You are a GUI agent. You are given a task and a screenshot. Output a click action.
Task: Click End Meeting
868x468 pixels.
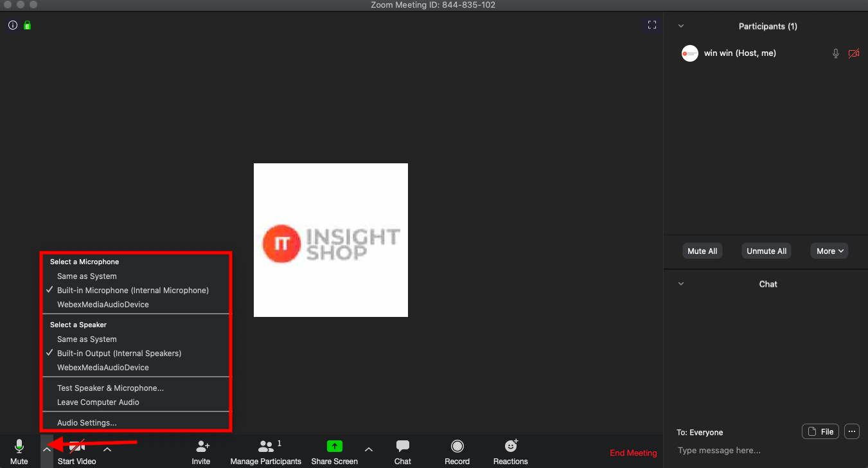[633, 453]
